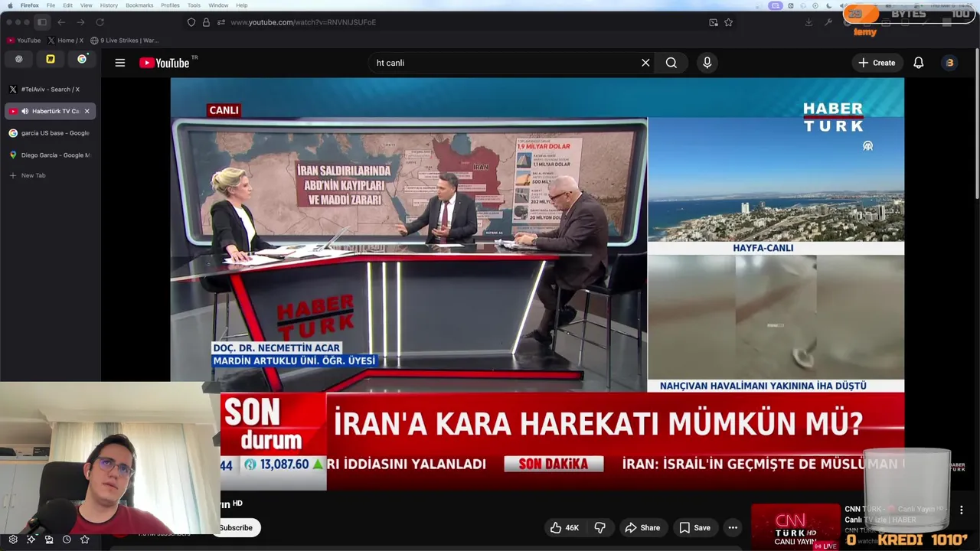Toggle the Firefox sidebar

[x=42, y=22]
